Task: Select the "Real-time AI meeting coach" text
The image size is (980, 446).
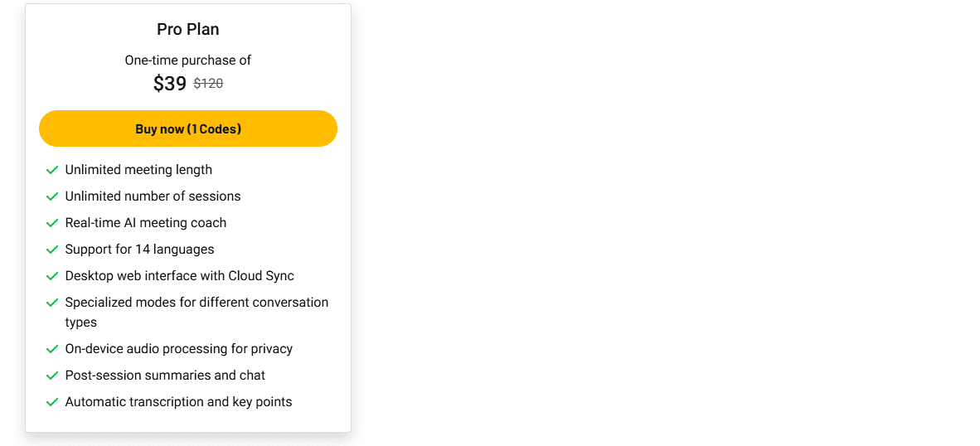Action: click(146, 223)
